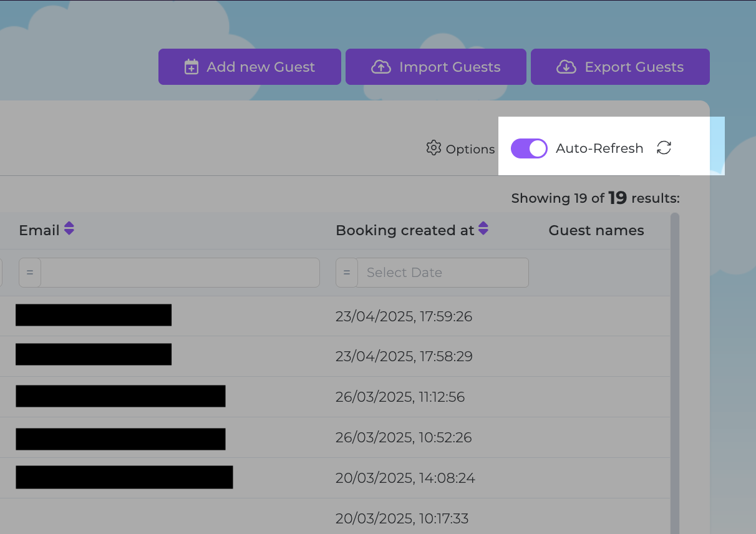Toggle the Auto-Refresh switch off
Image resolution: width=756 pixels, height=534 pixels.
coord(529,148)
